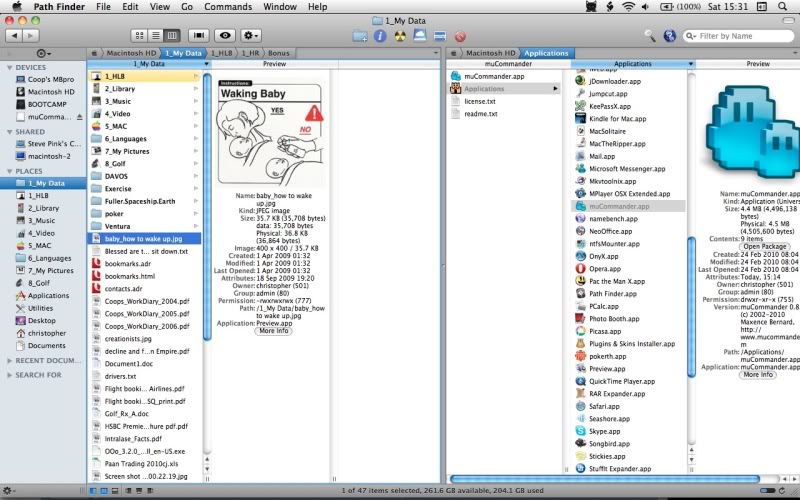Open the 6_Languages folder in 1_My Data column
800x500 pixels.
pyautogui.click(x=144, y=139)
